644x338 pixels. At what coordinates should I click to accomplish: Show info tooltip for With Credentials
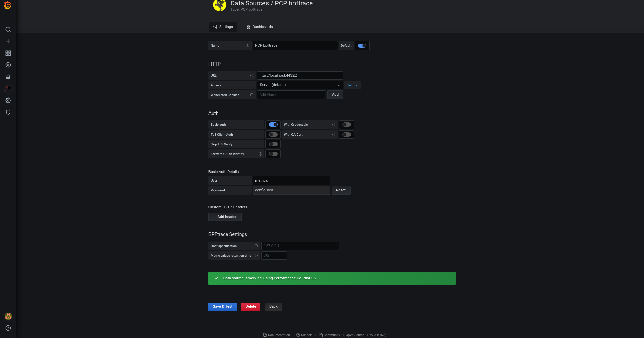334,125
